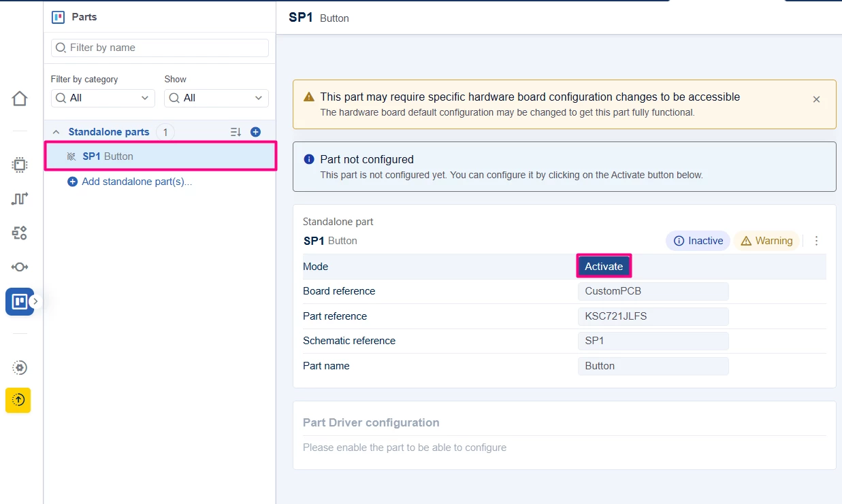Click the unlinked icon beside SP1 Button
The width and height of the screenshot is (842, 504).
pyautogui.click(x=71, y=156)
